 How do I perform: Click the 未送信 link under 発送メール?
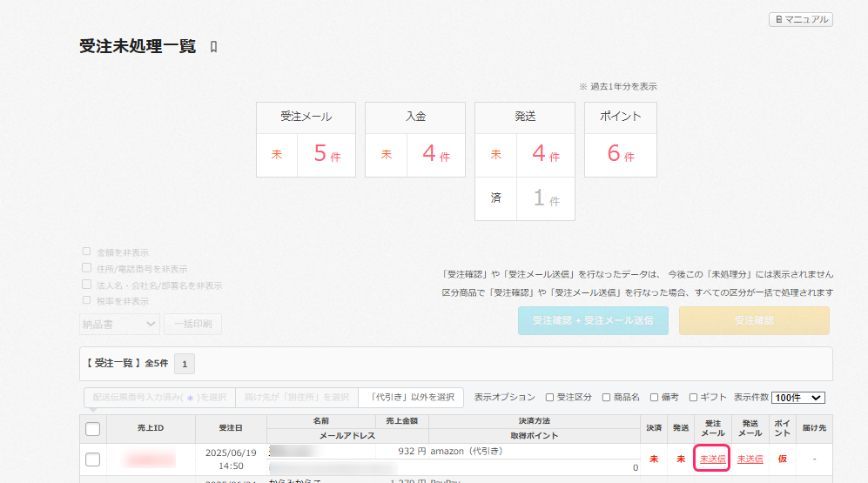pyautogui.click(x=750, y=459)
